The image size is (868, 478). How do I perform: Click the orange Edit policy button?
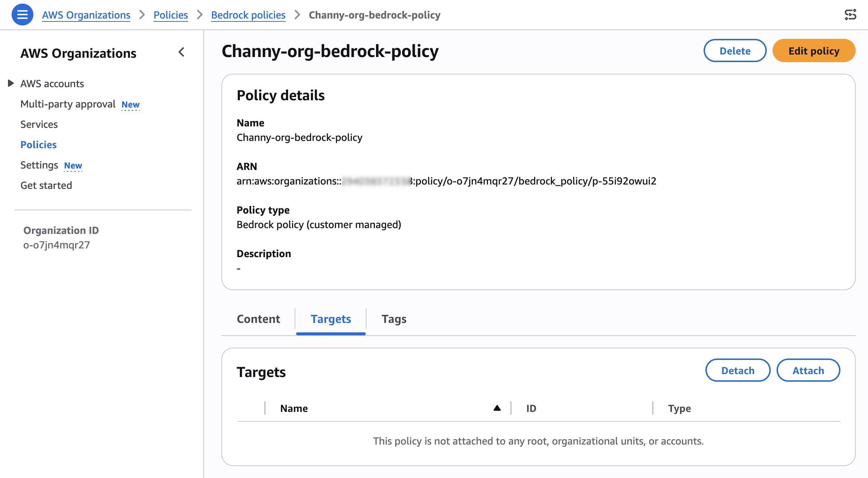coord(814,51)
